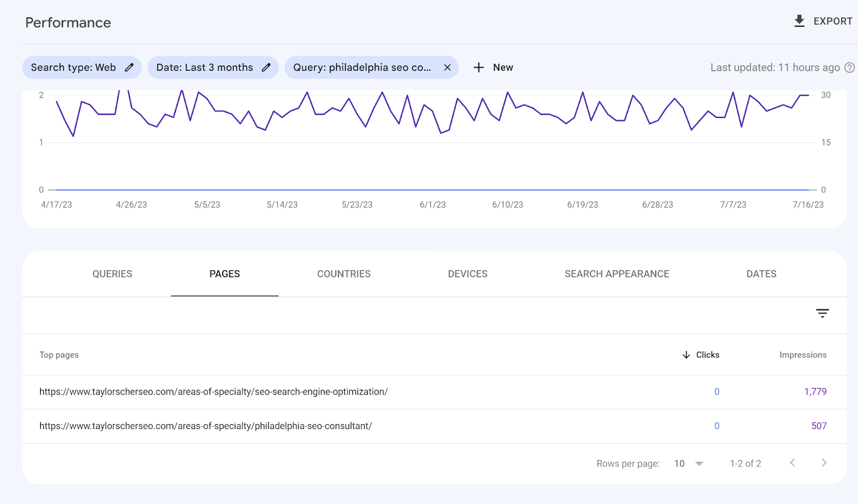This screenshot has width=858, height=504.
Task: Open the Dates tab
Action: pos(761,274)
